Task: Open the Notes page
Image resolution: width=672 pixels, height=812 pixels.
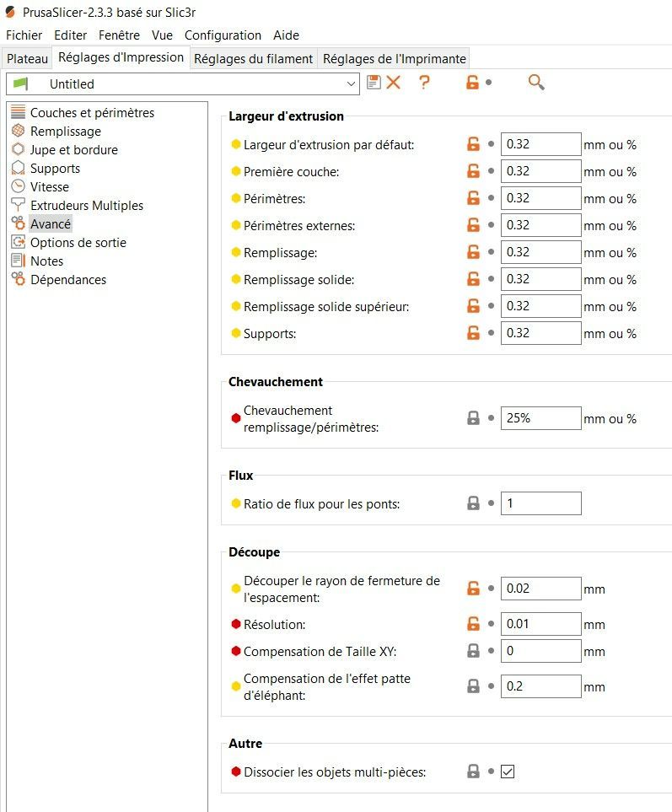Action: tap(46, 261)
